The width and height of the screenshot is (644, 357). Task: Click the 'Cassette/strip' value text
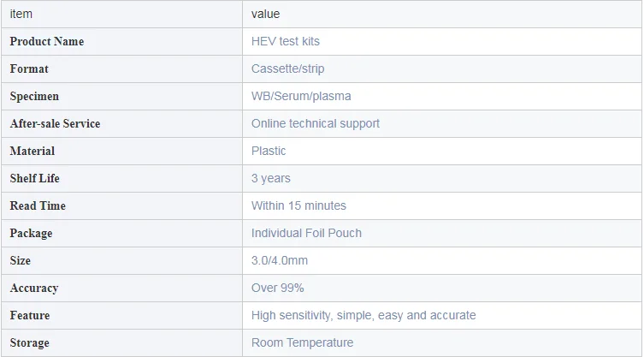287,68
